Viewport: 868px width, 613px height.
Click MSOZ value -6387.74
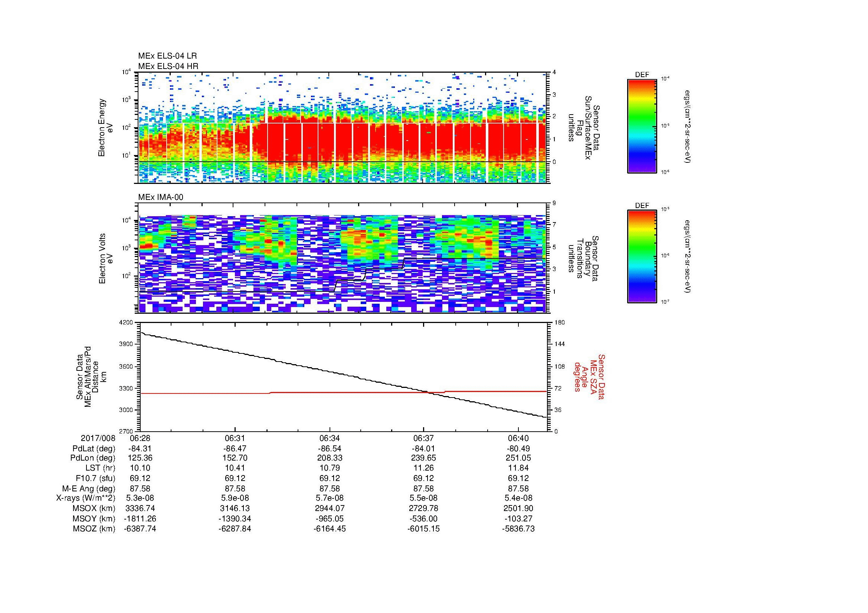point(140,529)
